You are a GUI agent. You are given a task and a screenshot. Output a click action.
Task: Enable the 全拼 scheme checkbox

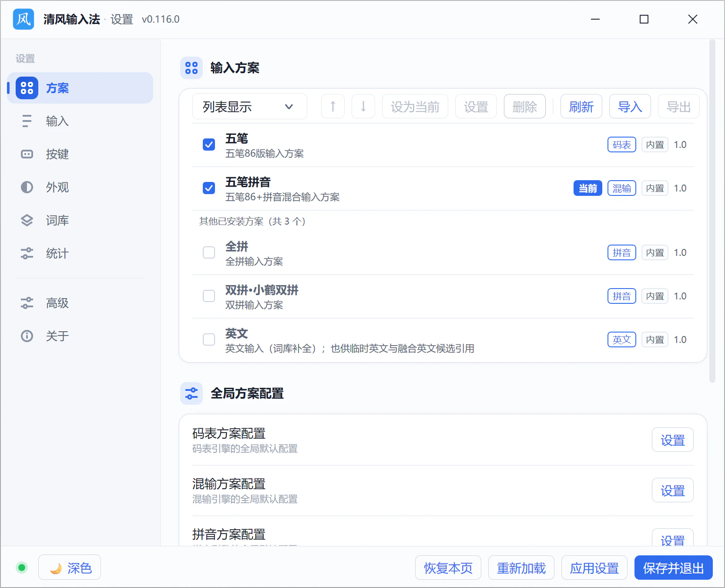click(x=209, y=252)
